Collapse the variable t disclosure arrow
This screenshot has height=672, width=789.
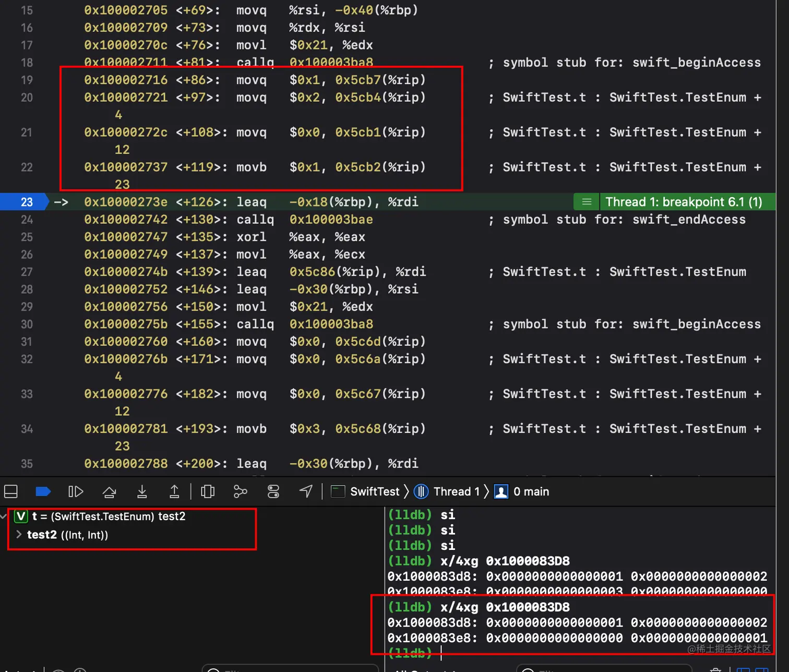tap(4, 517)
